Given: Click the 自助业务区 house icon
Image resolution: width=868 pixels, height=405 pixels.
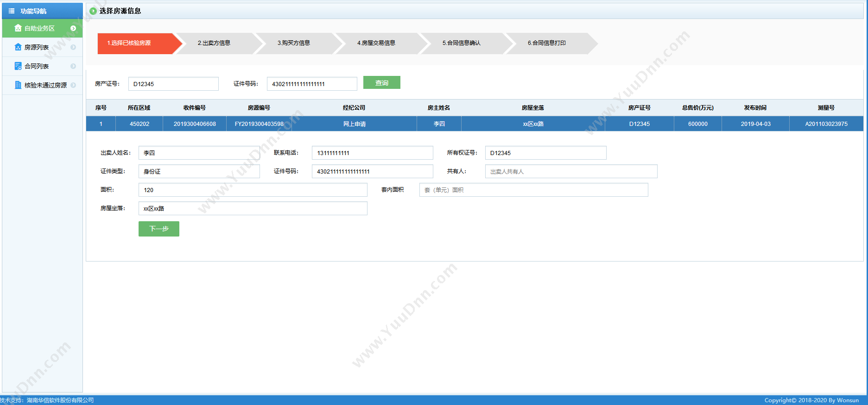Looking at the screenshot, I should tap(18, 28).
